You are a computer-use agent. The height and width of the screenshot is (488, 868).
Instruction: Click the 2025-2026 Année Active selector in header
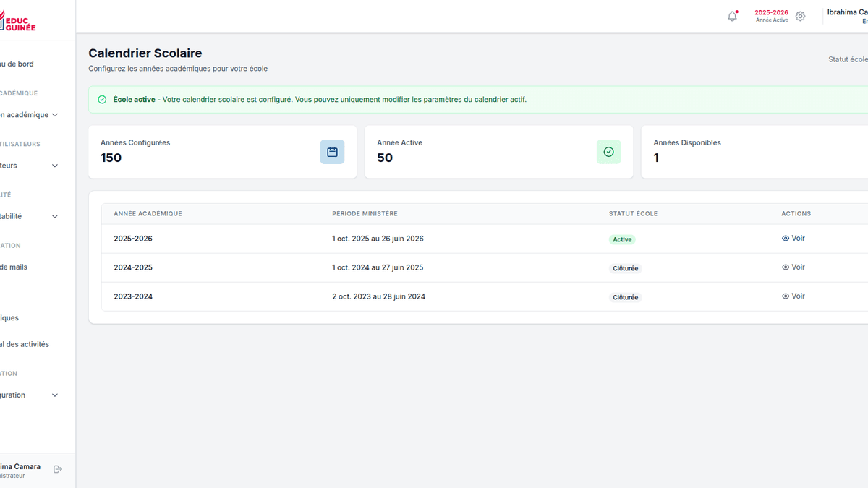coord(771,16)
